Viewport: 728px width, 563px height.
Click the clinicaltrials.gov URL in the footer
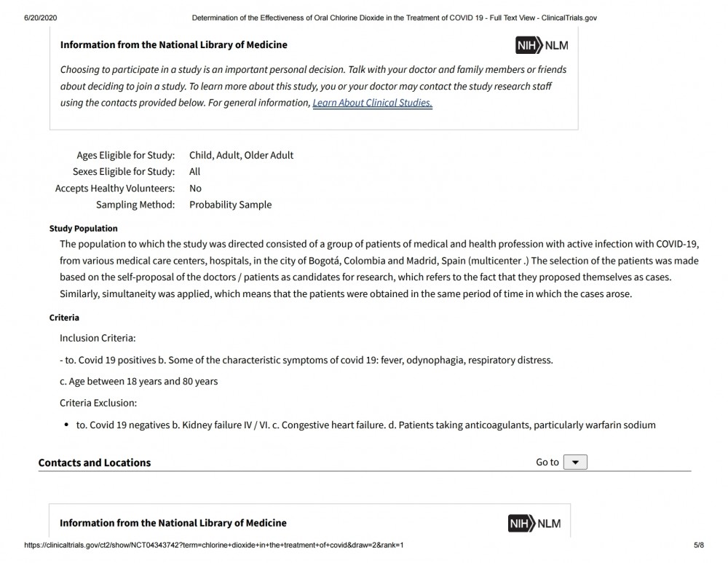pos(213,545)
